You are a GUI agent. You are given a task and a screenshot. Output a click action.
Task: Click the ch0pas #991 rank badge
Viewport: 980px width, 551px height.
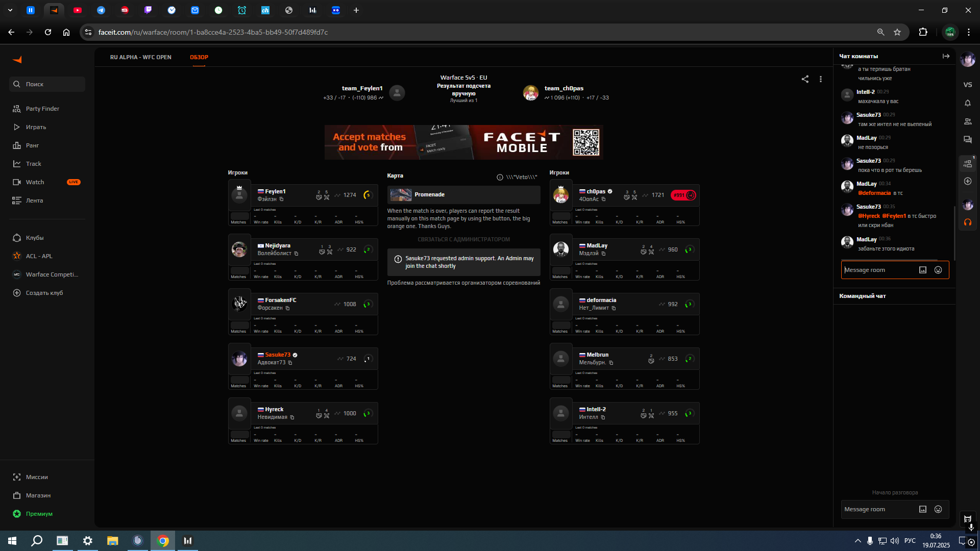(x=683, y=195)
